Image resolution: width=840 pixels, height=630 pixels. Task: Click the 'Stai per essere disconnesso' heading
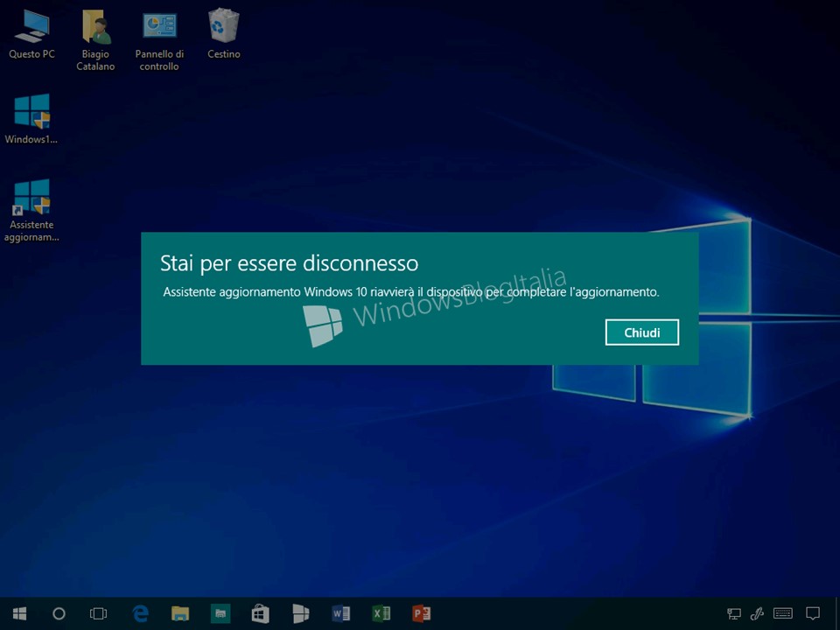[290, 263]
